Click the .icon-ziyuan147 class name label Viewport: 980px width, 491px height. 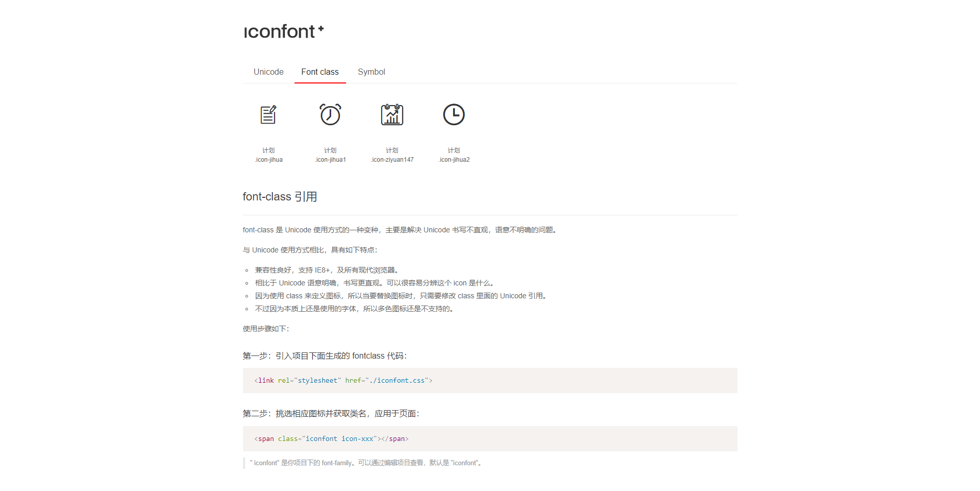tap(391, 159)
